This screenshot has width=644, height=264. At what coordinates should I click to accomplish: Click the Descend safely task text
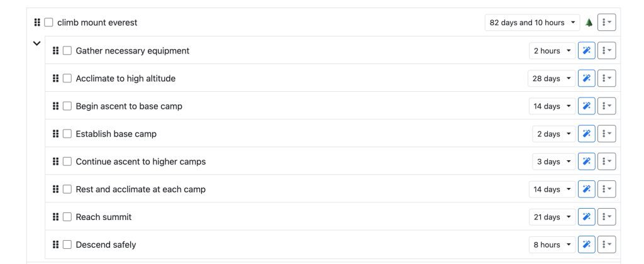[x=106, y=245]
